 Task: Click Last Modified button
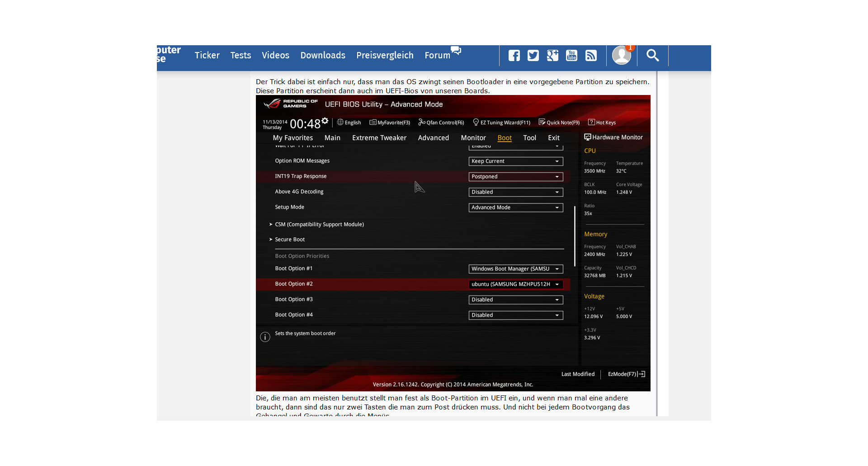(x=578, y=374)
